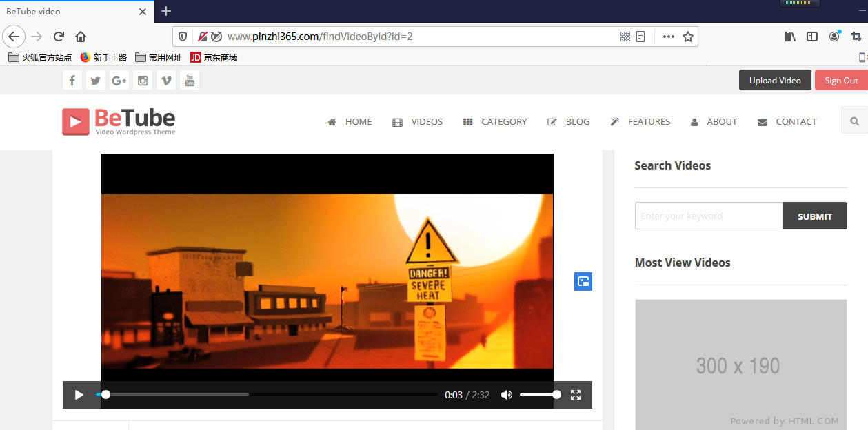The height and width of the screenshot is (430, 868).
Task: Open the Google Plus social icon
Action: tap(119, 81)
